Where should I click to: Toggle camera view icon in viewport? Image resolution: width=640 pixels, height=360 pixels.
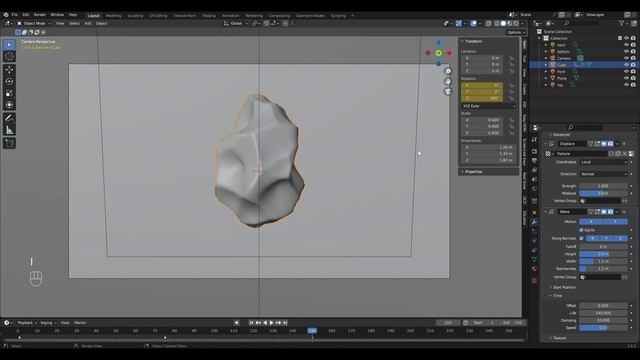pos(448,91)
